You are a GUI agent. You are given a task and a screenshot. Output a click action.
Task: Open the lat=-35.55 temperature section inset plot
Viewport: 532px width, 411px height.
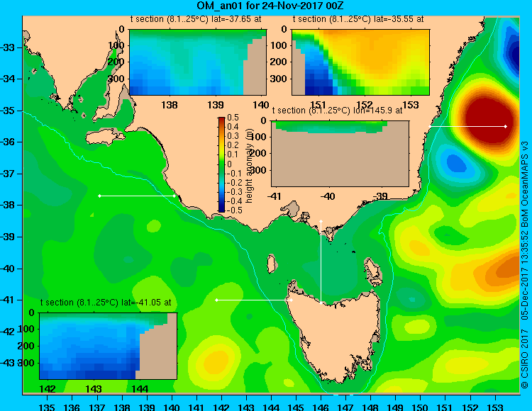[360, 62]
